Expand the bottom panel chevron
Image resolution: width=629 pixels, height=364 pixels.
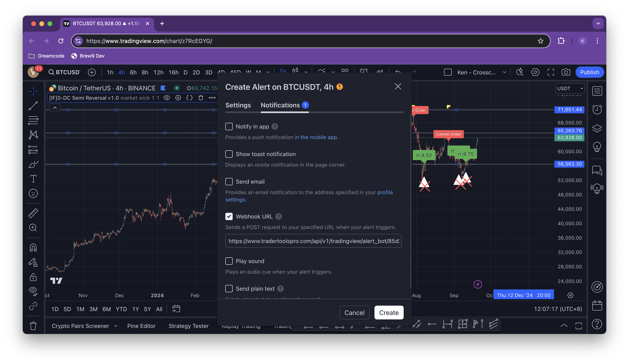(x=564, y=325)
